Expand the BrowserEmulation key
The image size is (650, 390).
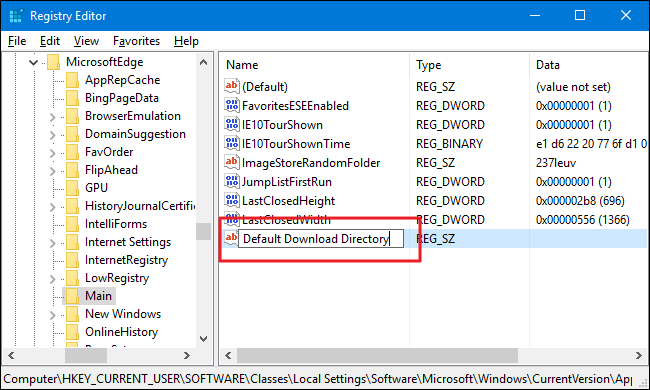pyautogui.click(x=52, y=117)
